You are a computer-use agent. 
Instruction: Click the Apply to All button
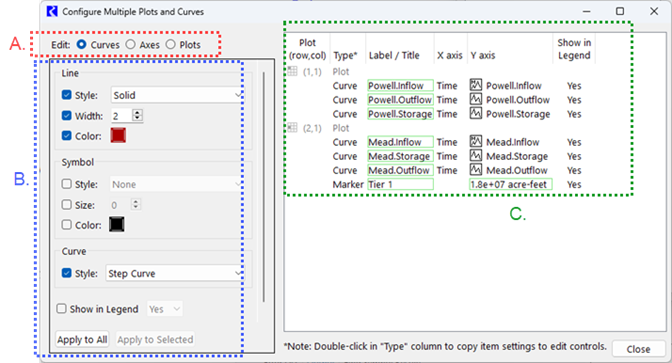click(x=82, y=339)
